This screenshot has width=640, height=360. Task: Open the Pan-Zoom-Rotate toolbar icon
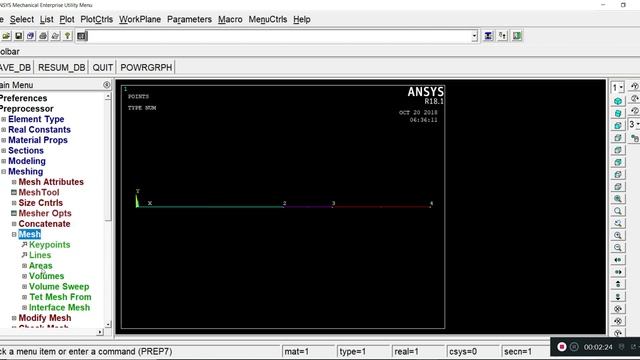(31, 36)
